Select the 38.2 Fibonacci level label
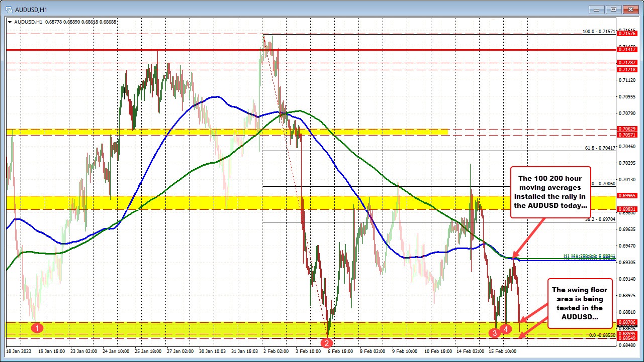This screenshot has height=362, width=644. (600, 219)
